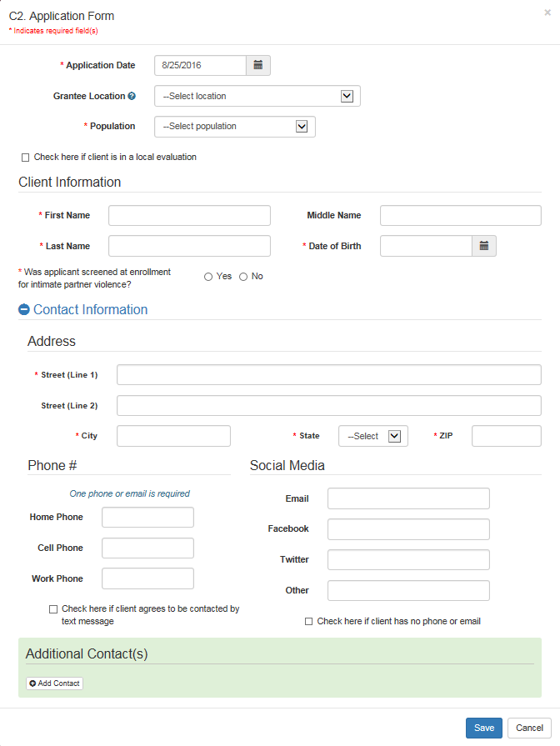Open the Date of Birth calendar picker
Image resolution: width=560 pixels, height=746 pixels.
click(484, 246)
